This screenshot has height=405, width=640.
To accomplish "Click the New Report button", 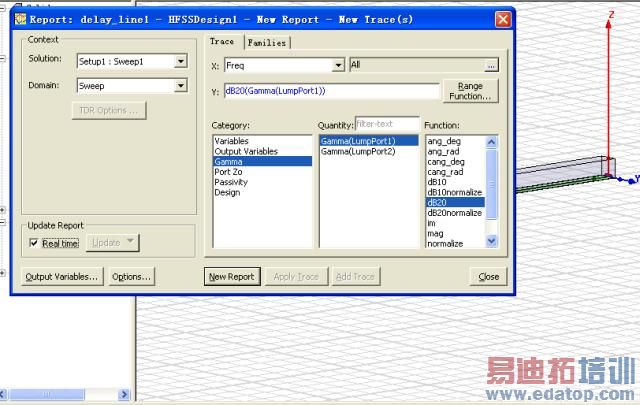I will pyautogui.click(x=232, y=277).
